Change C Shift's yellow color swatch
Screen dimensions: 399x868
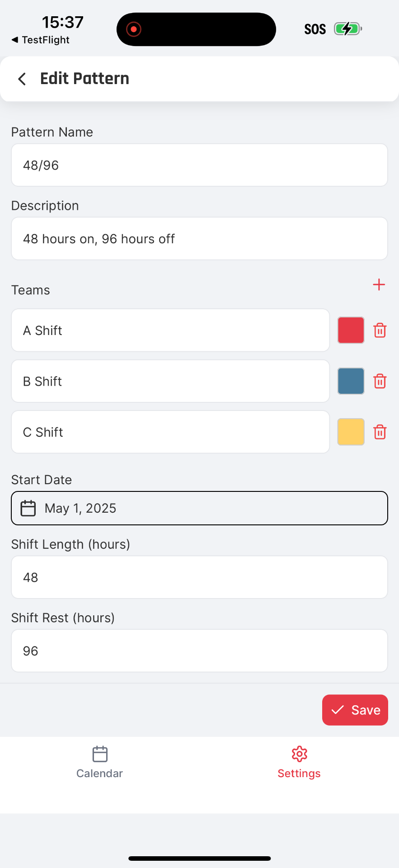351,432
